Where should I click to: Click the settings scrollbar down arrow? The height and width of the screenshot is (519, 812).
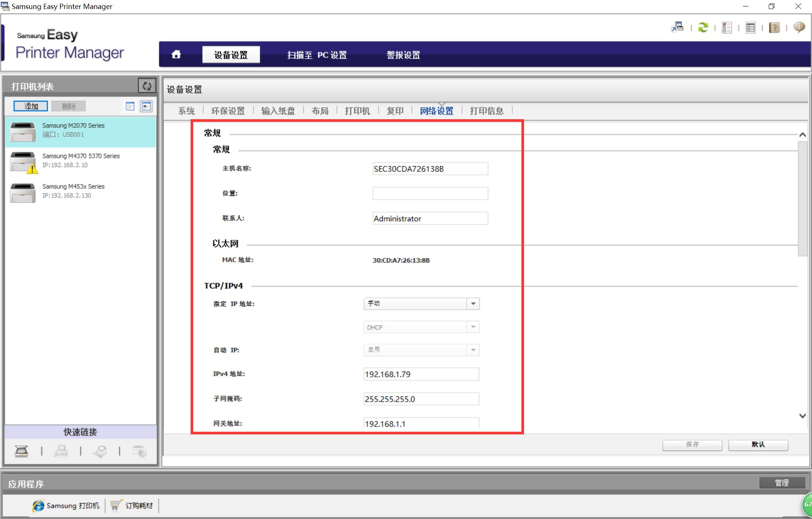point(803,416)
